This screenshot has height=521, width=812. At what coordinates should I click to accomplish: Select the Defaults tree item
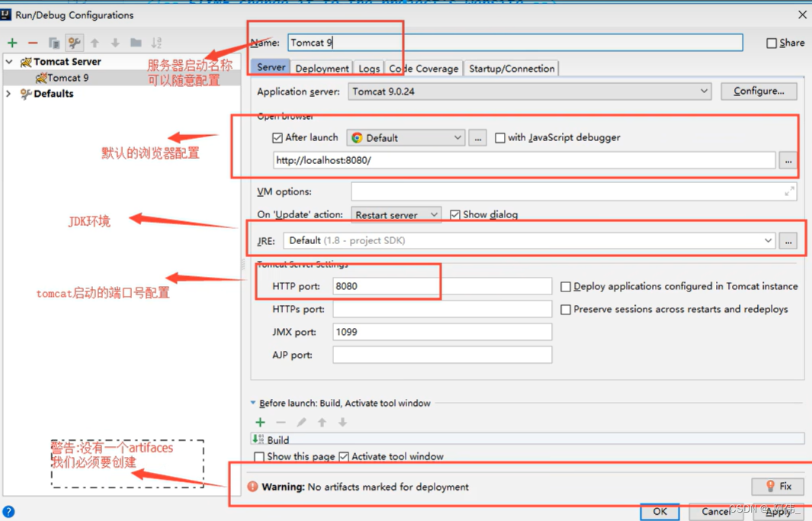(53, 94)
